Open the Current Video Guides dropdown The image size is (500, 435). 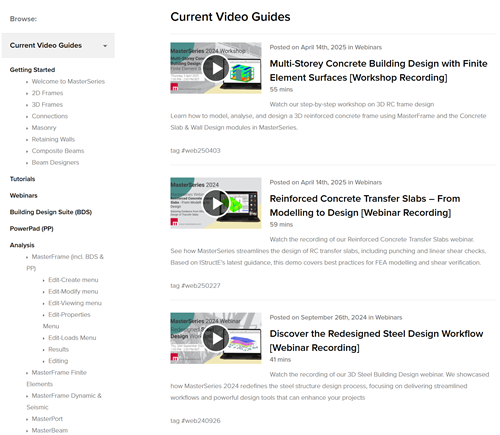[58, 45]
